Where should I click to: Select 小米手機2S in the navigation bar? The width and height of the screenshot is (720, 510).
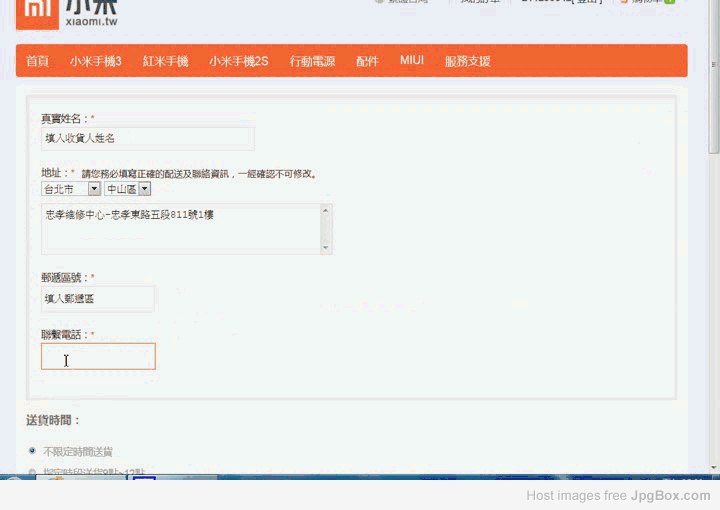239,61
